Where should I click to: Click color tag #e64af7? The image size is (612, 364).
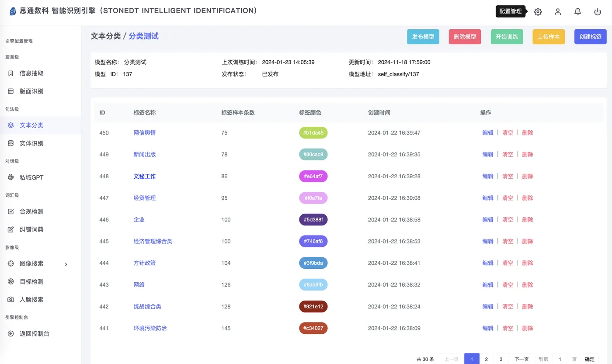click(x=313, y=176)
